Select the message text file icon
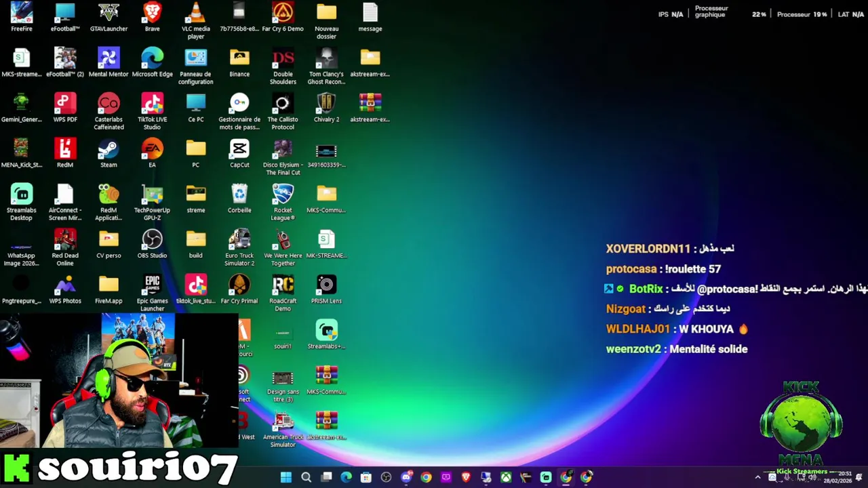Image resolution: width=868 pixels, height=488 pixels. tap(370, 17)
